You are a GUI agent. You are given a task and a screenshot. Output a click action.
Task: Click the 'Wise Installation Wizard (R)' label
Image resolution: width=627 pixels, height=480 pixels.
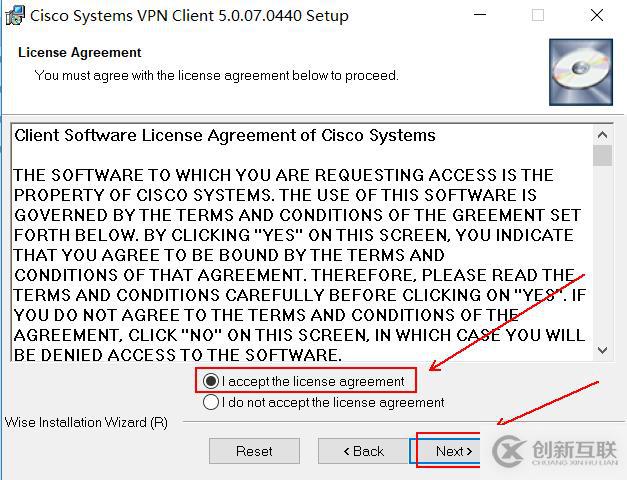86,422
